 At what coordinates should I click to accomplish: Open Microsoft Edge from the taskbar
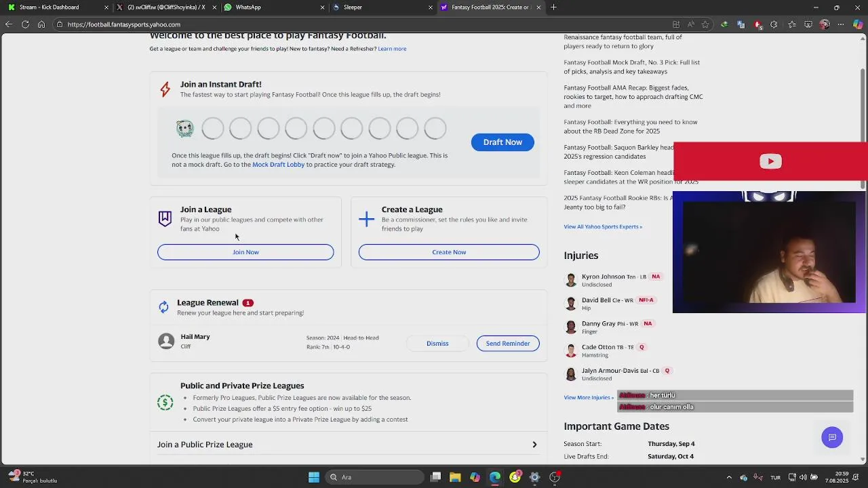[x=495, y=477]
